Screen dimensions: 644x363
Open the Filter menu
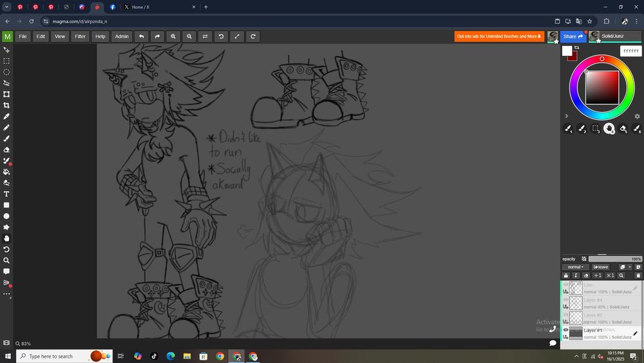coord(80,37)
